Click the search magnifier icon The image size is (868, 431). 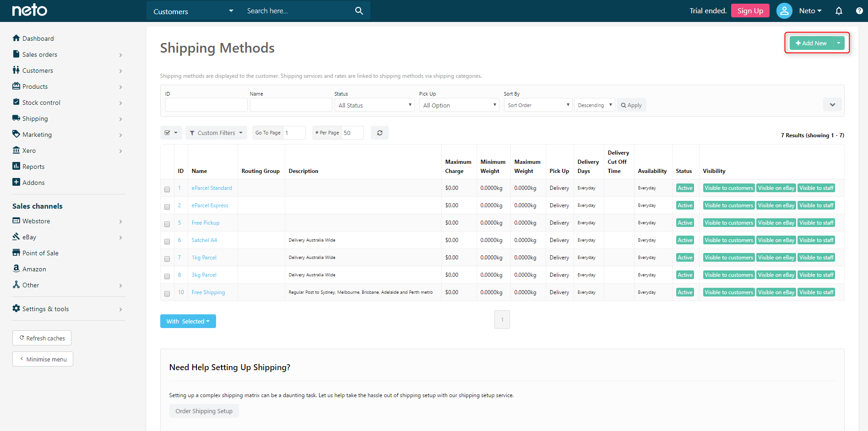tap(359, 11)
